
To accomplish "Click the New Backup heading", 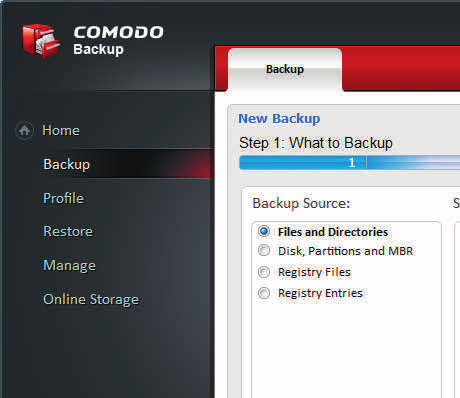I will (x=279, y=119).
